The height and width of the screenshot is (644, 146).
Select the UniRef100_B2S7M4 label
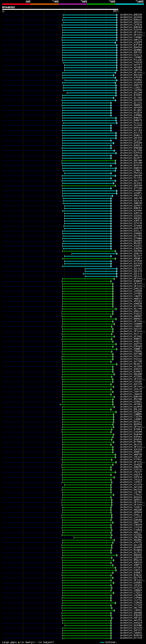pos(131,306)
